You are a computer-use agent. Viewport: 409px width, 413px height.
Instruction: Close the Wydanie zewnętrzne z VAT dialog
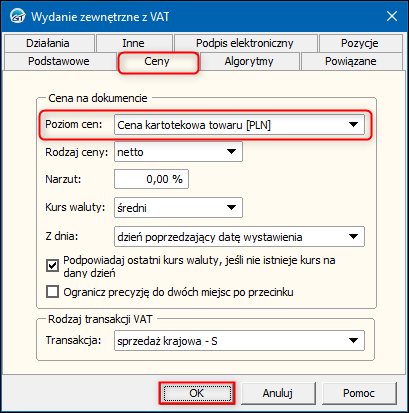tap(392, 16)
